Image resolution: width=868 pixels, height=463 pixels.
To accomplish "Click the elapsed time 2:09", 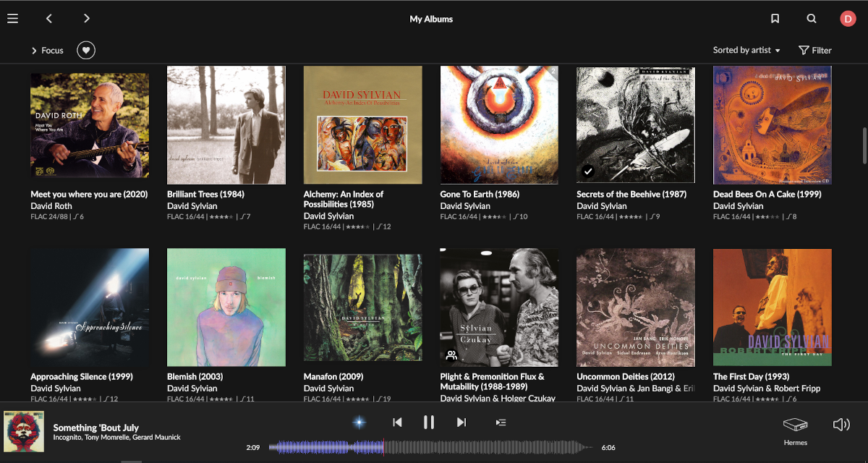I will pyautogui.click(x=252, y=448).
